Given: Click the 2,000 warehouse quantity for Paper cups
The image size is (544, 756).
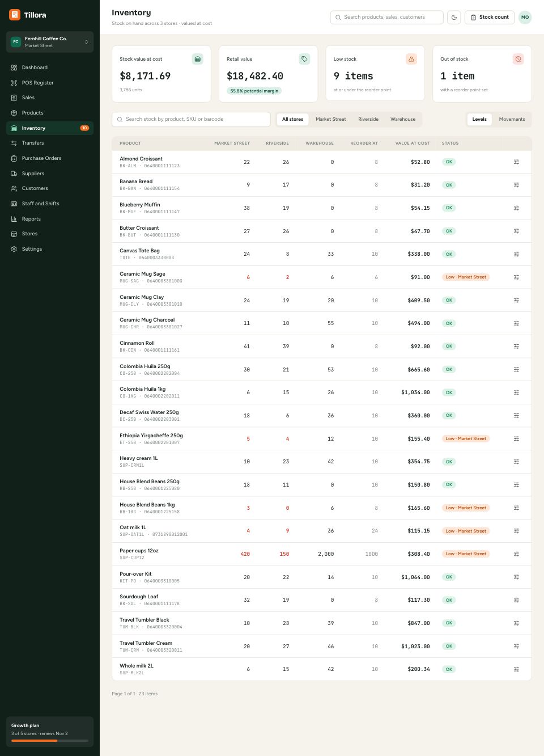Looking at the screenshot, I should click(x=326, y=554).
